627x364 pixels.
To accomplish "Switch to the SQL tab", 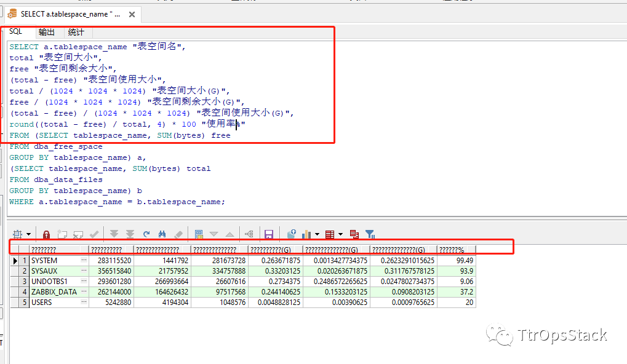I will point(15,31).
